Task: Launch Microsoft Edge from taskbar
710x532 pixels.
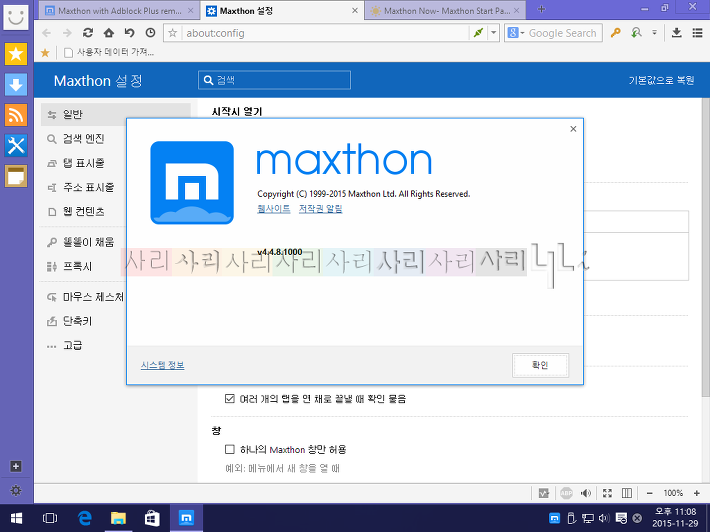Action: point(84,518)
